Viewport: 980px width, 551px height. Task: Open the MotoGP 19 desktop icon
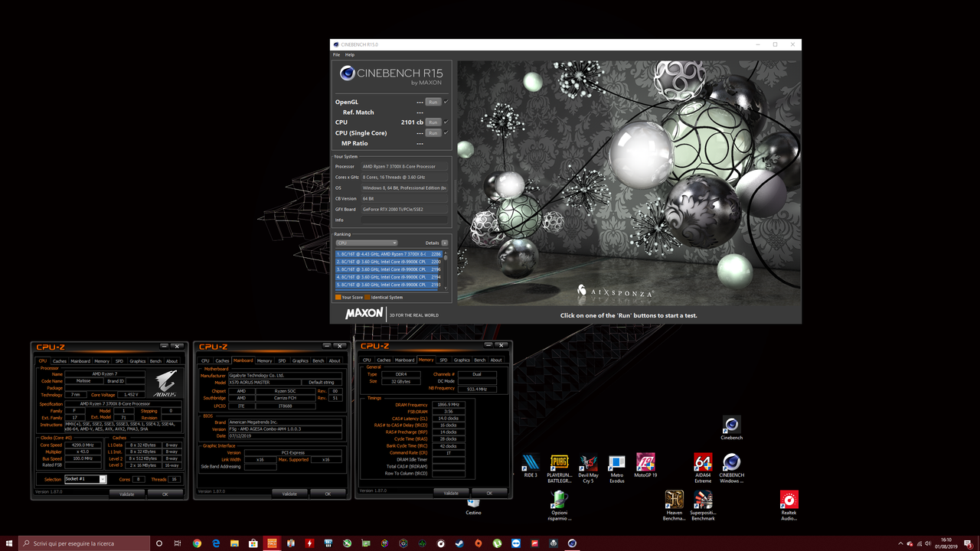pos(645,466)
